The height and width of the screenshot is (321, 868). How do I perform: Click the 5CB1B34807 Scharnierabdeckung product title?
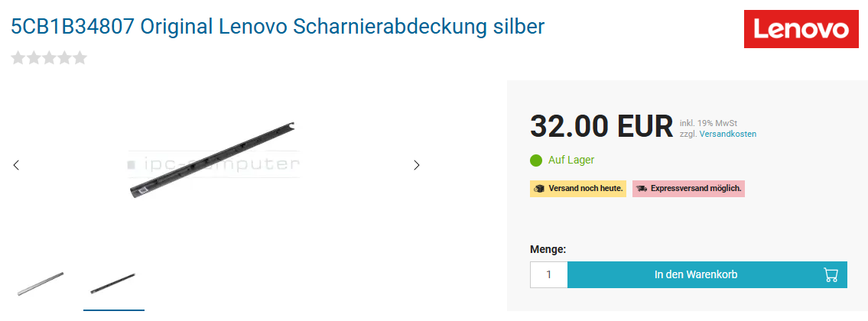278,26
